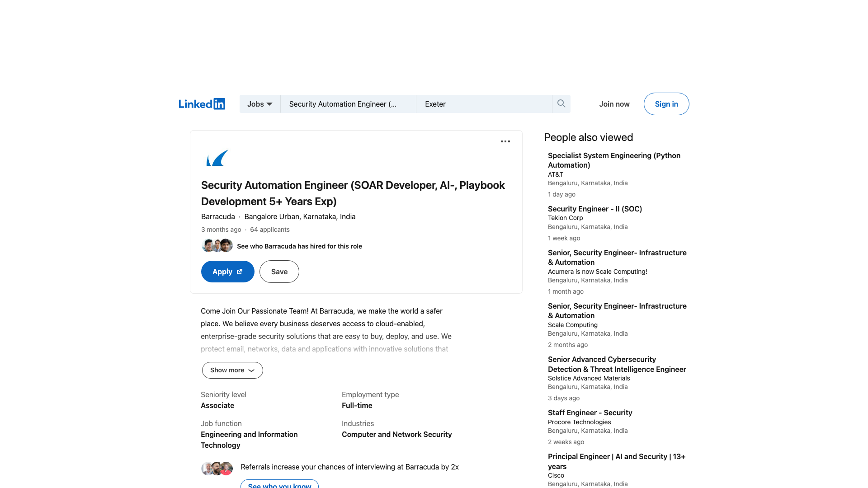This screenshot has height=488, width=868.
Task: Open the Security Automation Engineer job title
Action: point(353,193)
